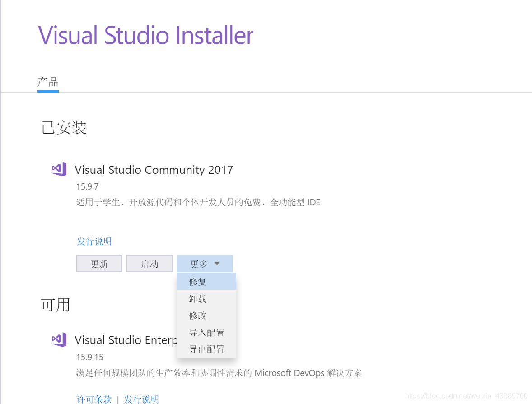
Task: Select 导出配置 menu entry
Action: (207, 349)
